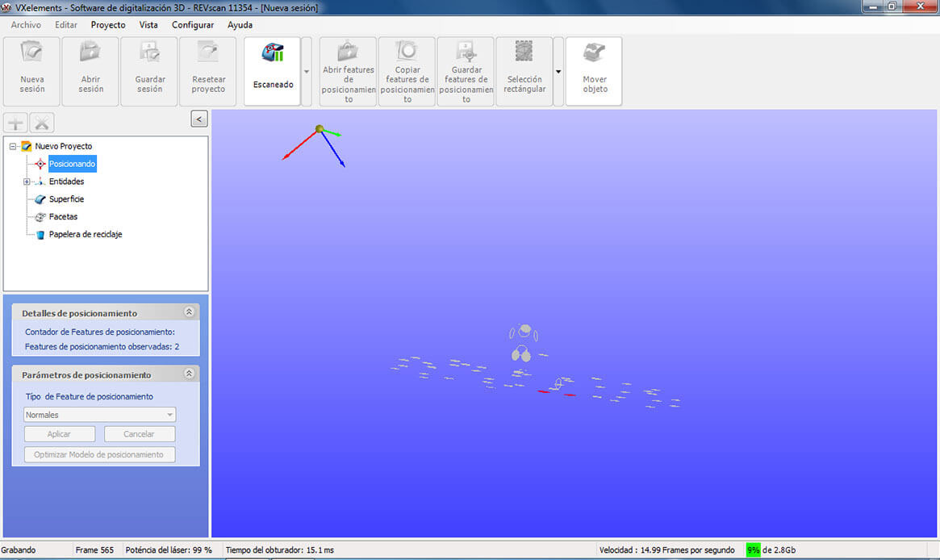Click the green 9% memory indicator
Image resolution: width=940 pixels, height=560 pixels.
click(753, 550)
